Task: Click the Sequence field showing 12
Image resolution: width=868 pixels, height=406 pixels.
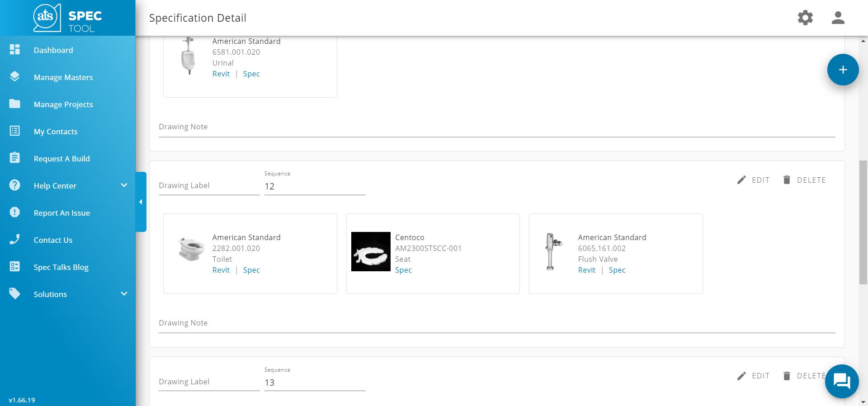Action: 315,186
